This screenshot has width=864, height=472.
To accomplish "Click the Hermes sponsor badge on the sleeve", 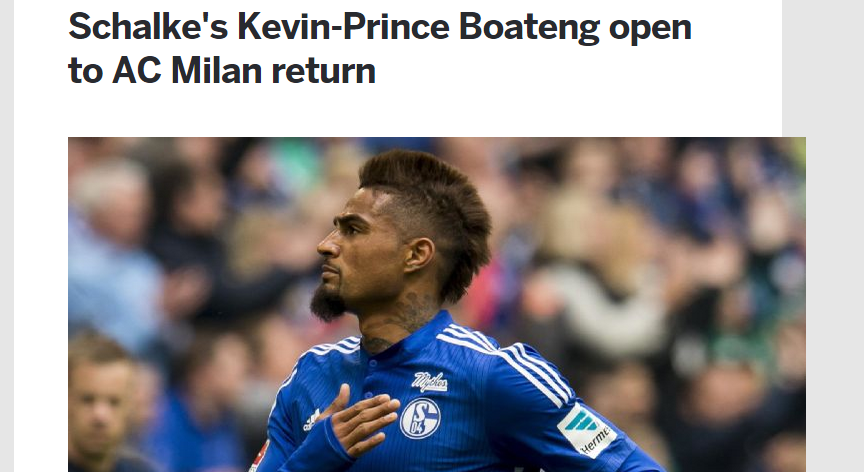I will click(586, 431).
